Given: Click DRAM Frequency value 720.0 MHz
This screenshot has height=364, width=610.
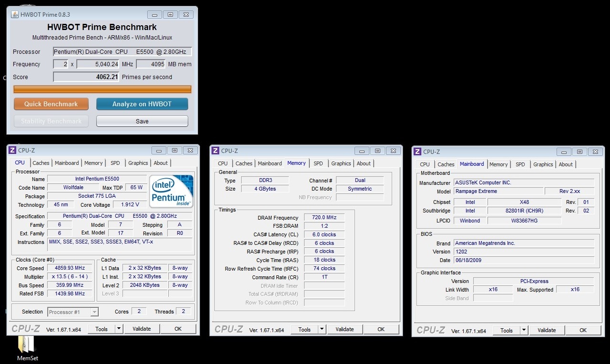Looking at the screenshot, I should [325, 217].
